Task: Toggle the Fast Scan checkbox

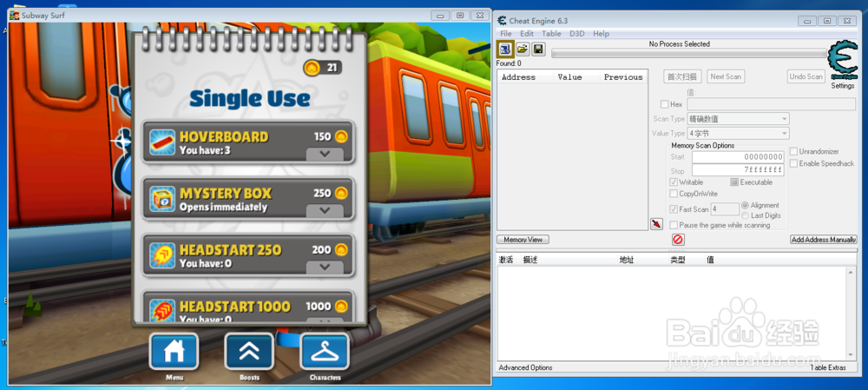Action: tap(674, 208)
